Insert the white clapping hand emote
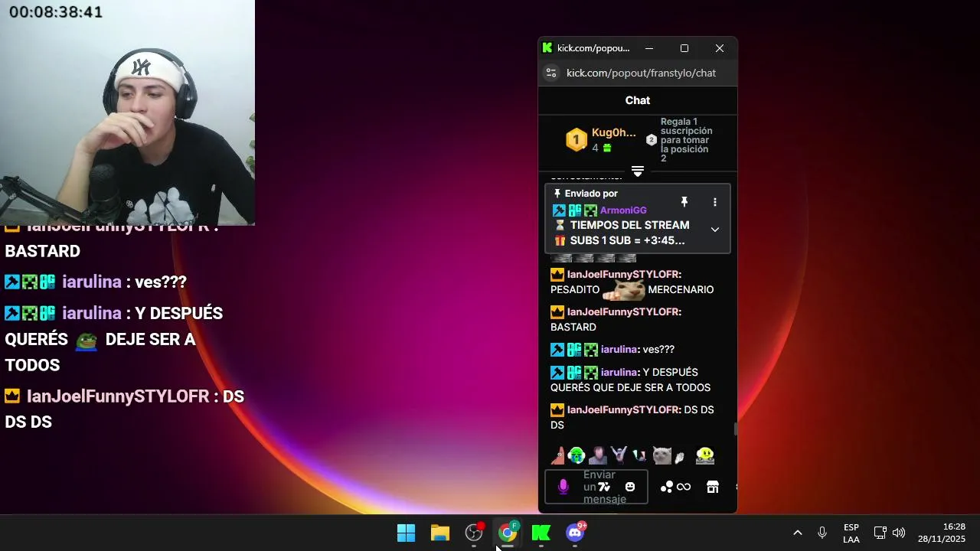 [x=678, y=458]
